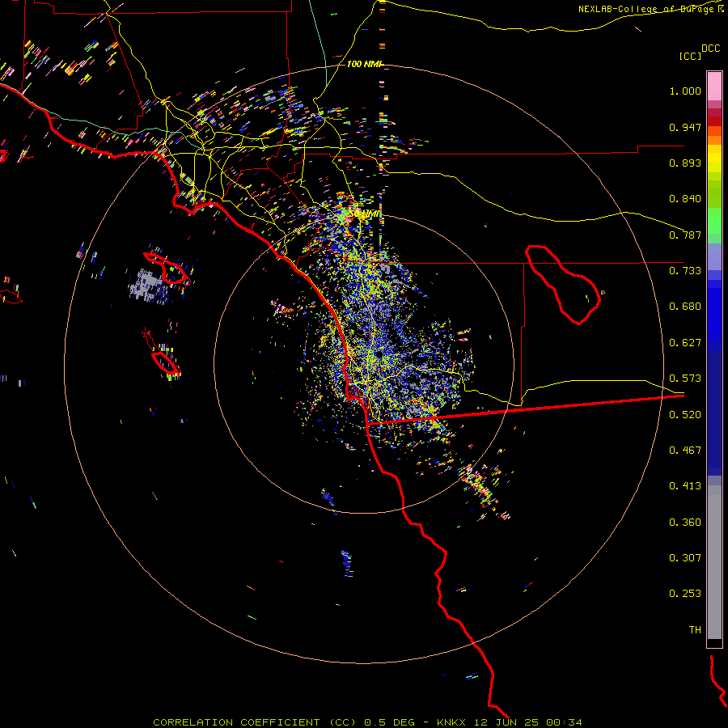
Task: Select the 0.413 scale value
Action: click(685, 486)
